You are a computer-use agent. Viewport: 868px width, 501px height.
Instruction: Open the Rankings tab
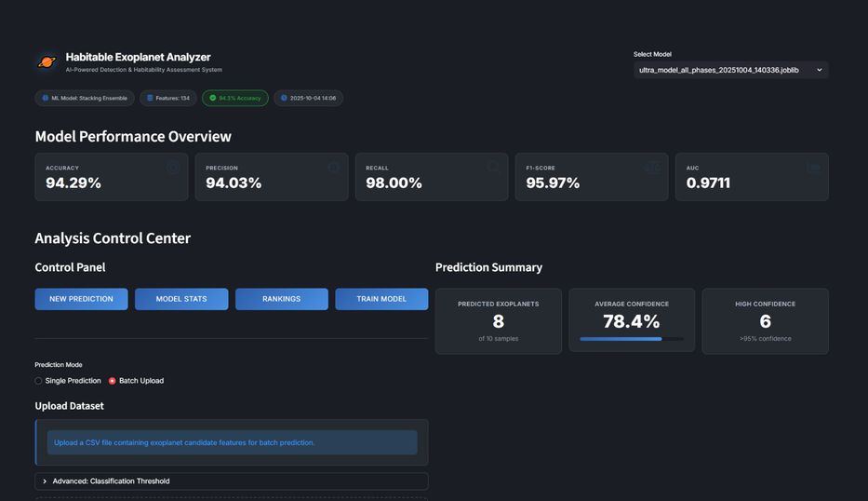tap(281, 299)
